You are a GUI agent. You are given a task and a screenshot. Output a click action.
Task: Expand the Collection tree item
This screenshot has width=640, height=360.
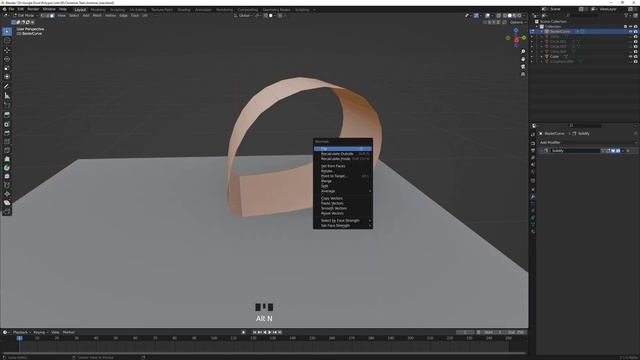(x=537, y=27)
